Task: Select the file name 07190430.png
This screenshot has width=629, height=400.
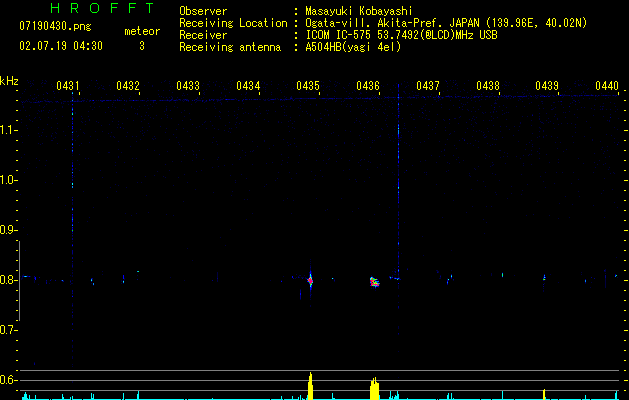Action: 55,26
